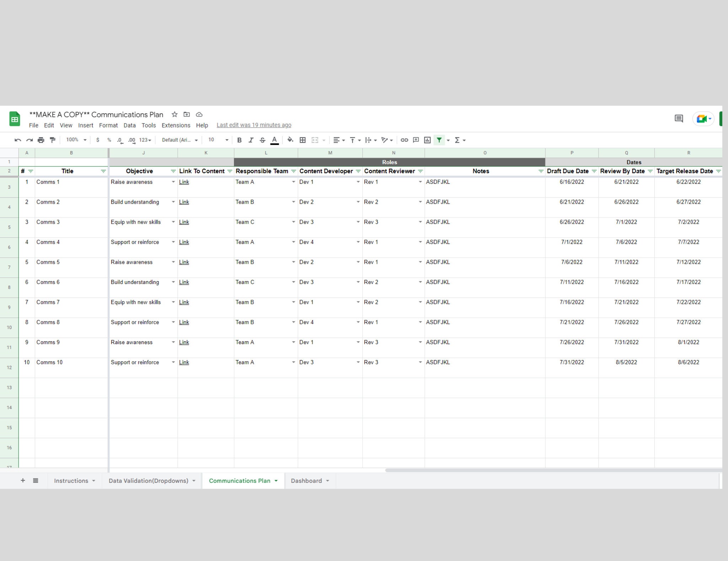
Task: Open the borders tool
Action: coord(303,140)
